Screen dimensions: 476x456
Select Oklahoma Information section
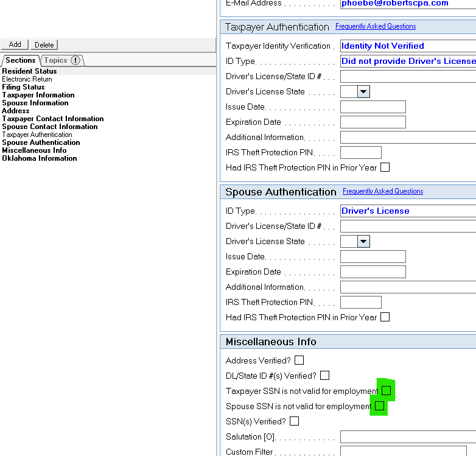point(40,158)
